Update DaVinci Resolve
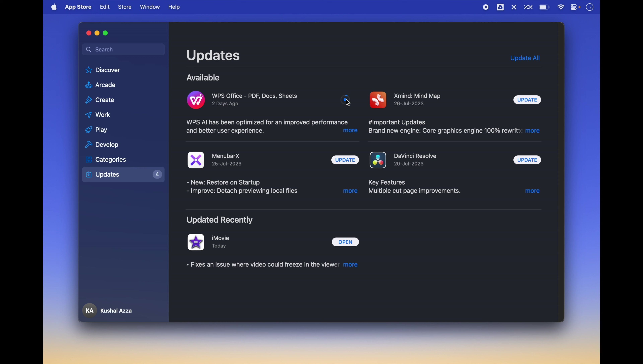This screenshot has width=643, height=364. tap(527, 160)
